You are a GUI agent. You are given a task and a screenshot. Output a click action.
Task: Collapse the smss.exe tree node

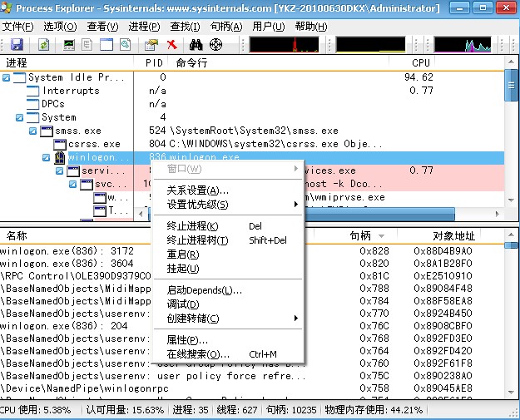(x=32, y=131)
